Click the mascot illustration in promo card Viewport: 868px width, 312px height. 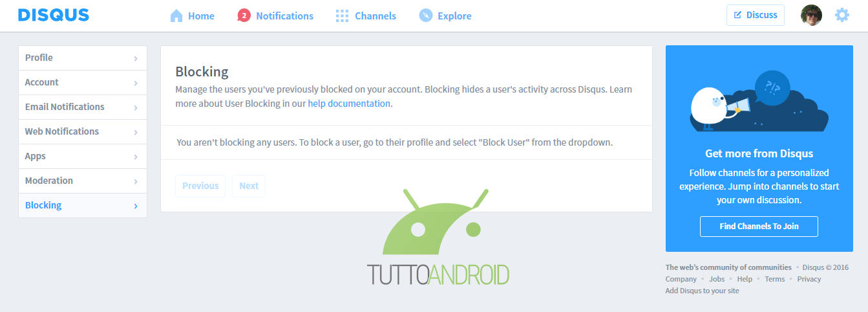[x=759, y=100]
